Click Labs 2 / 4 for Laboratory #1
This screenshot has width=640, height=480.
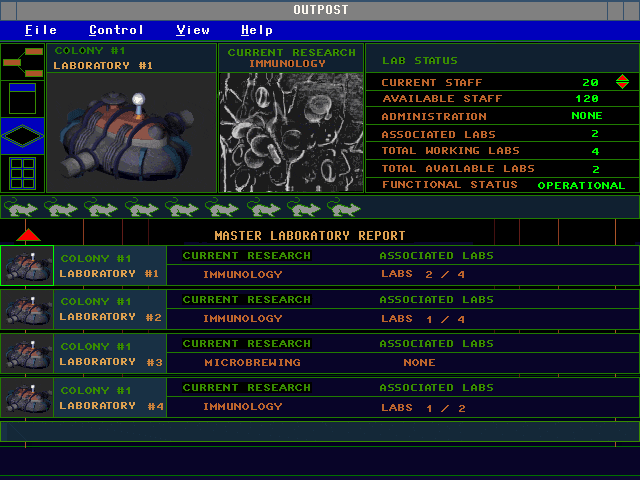(x=423, y=274)
